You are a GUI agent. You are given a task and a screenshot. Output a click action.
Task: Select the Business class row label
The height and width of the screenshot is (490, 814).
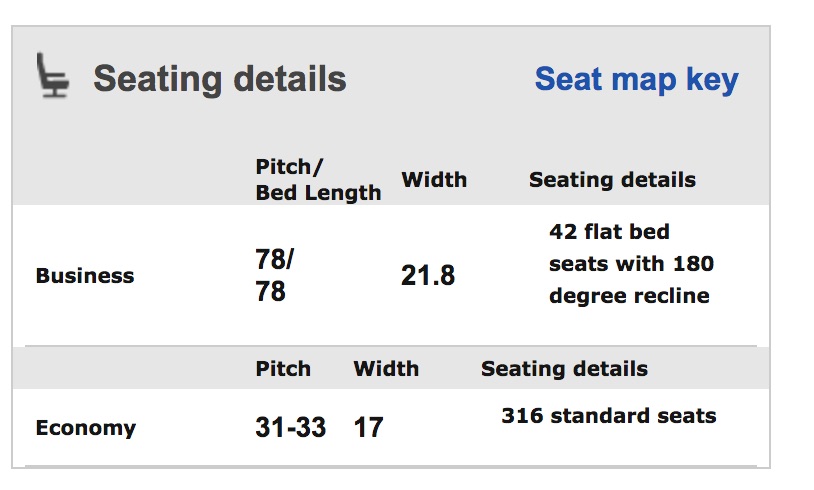click(x=85, y=276)
